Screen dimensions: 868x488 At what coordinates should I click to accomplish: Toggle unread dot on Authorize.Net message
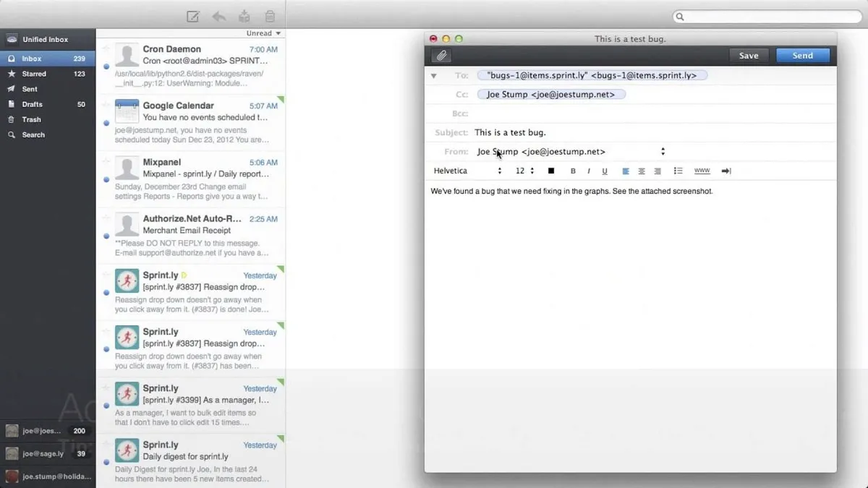(106, 236)
